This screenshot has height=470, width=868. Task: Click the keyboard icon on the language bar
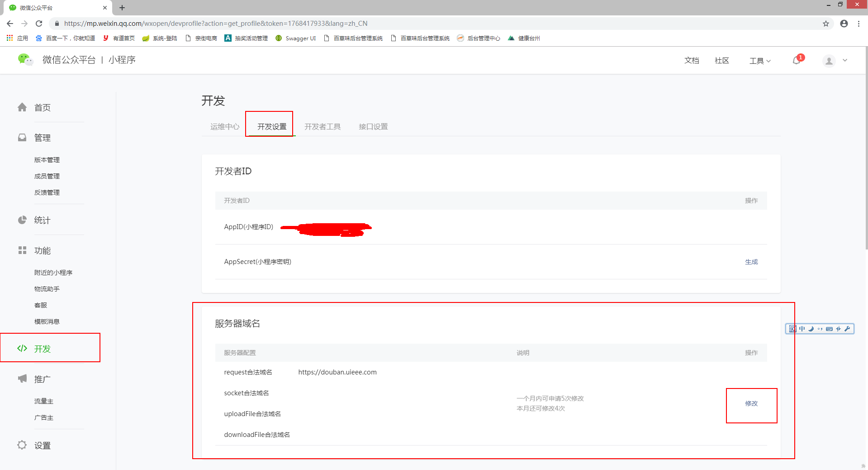point(830,329)
